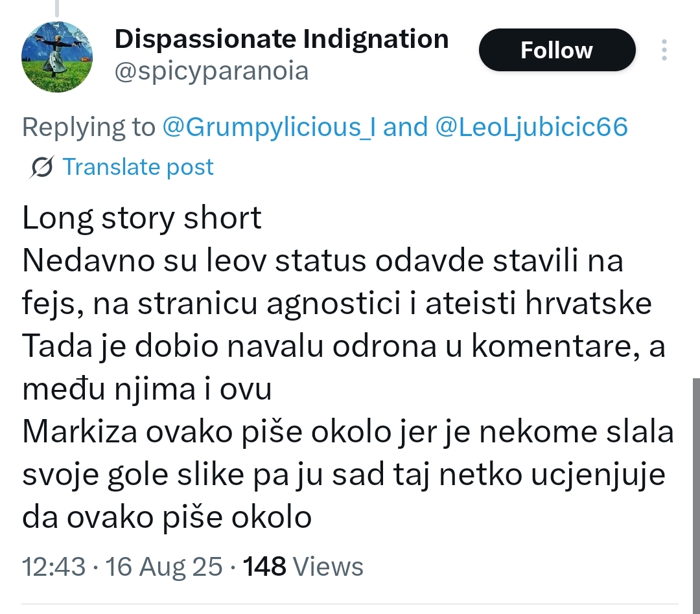Open the Translate post link

tap(138, 167)
